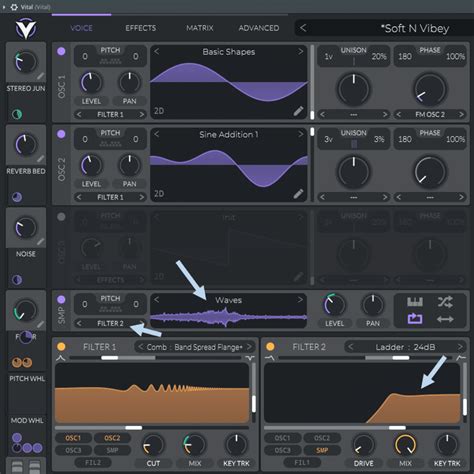Click Stereo Jun modulation source indicator
The width and height of the screenshot is (474, 474).
(17, 114)
